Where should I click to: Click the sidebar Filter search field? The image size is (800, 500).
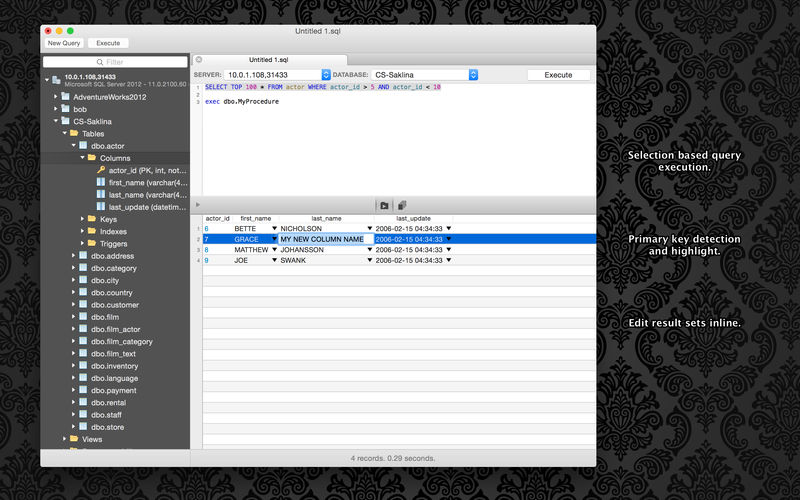(115, 62)
